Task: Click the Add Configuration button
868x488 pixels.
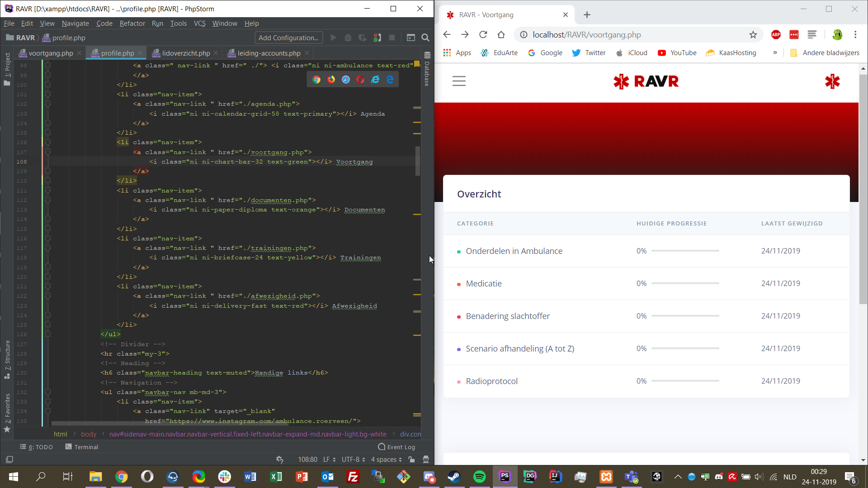Action: pyautogui.click(x=288, y=38)
